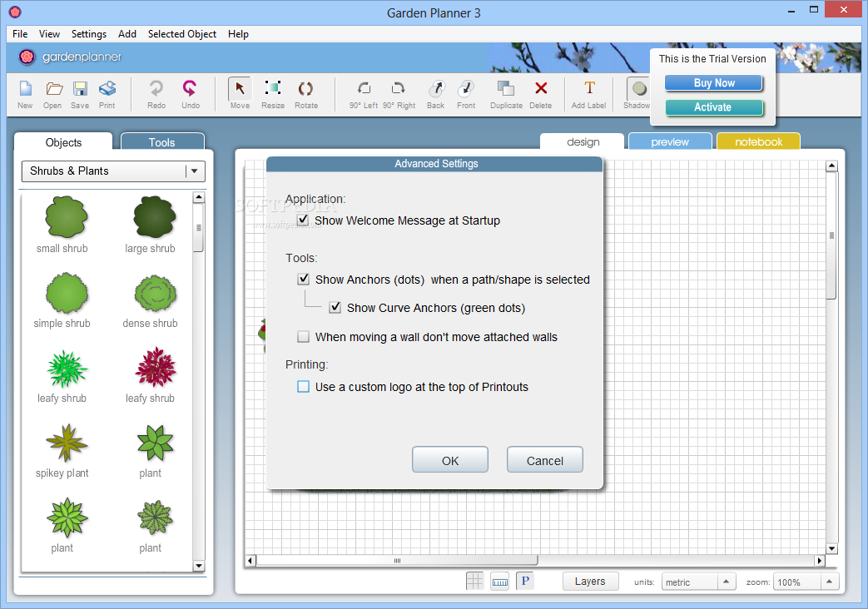Bring object to Front
868x609 pixels.
466,88
